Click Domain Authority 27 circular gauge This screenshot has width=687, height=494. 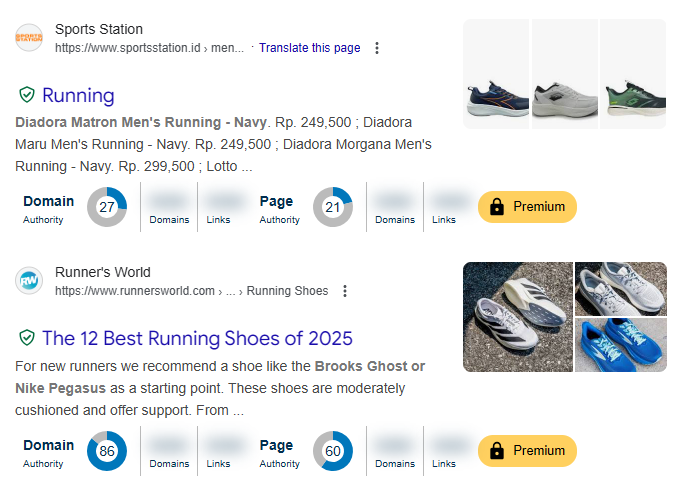[x=107, y=207]
